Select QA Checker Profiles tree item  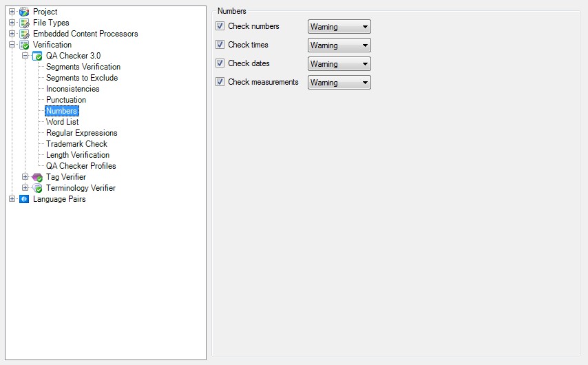coord(81,166)
